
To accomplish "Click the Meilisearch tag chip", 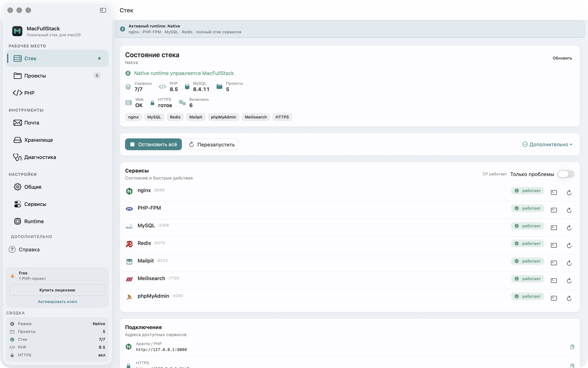I will coord(256,117).
